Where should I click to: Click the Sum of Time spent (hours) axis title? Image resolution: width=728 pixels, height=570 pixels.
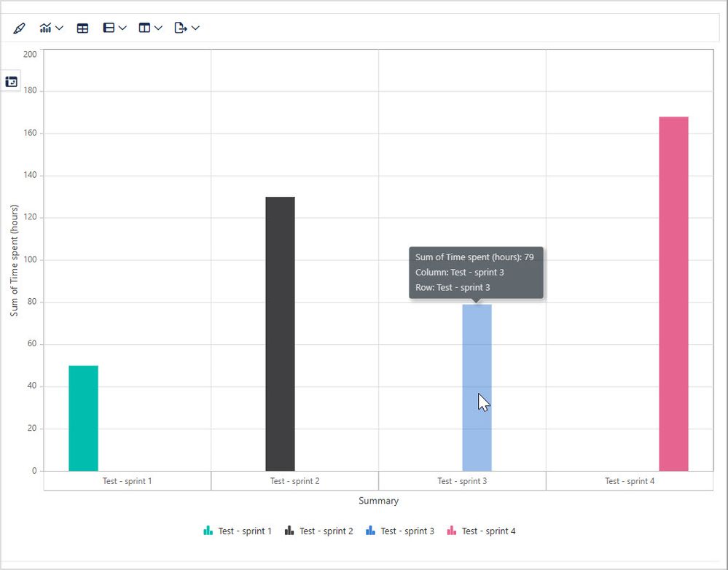click(14, 260)
